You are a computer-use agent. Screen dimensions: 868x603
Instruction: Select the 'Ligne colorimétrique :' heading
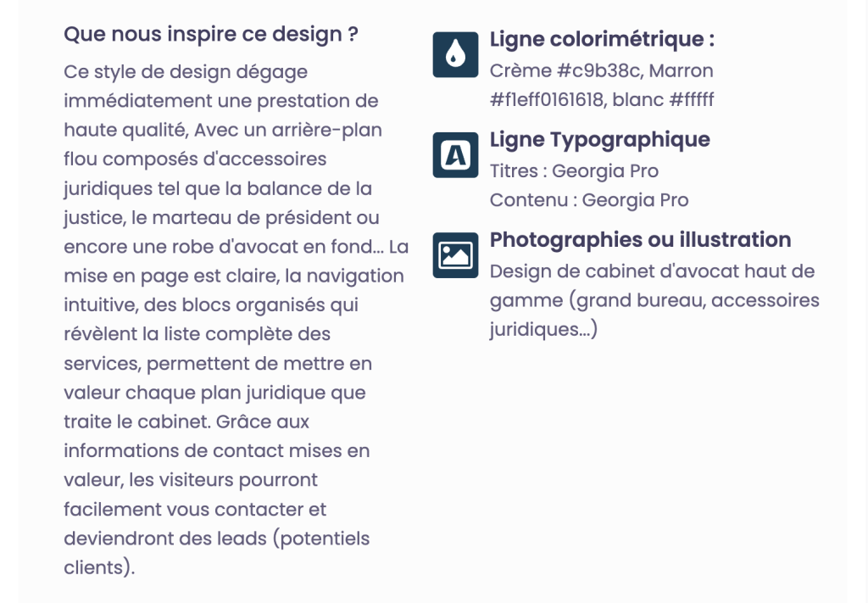(602, 39)
